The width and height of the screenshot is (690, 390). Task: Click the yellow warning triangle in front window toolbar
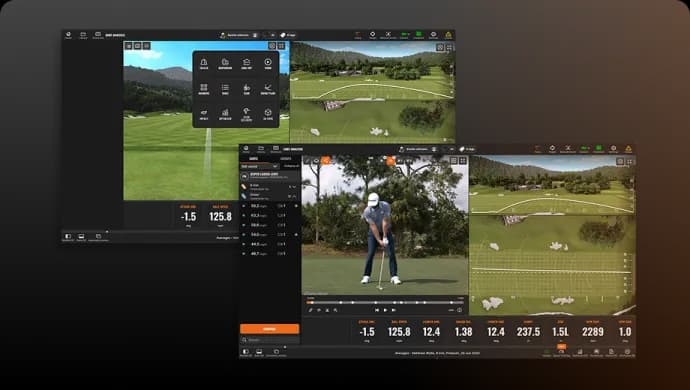click(x=628, y=149)
